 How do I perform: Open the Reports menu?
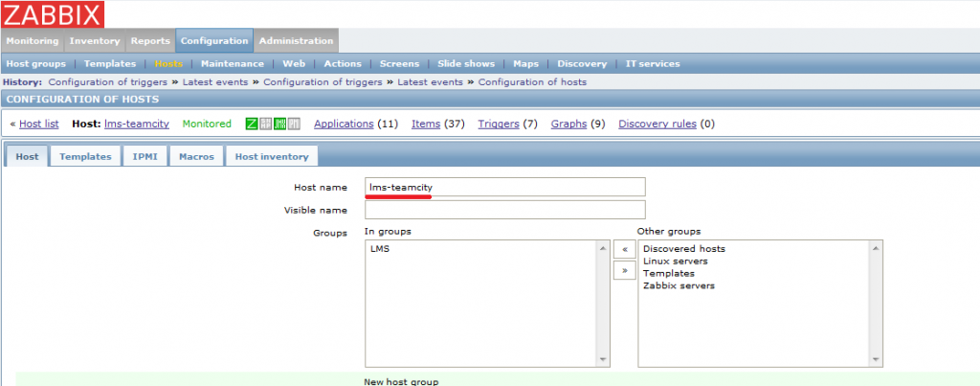(x=150, y=40)
